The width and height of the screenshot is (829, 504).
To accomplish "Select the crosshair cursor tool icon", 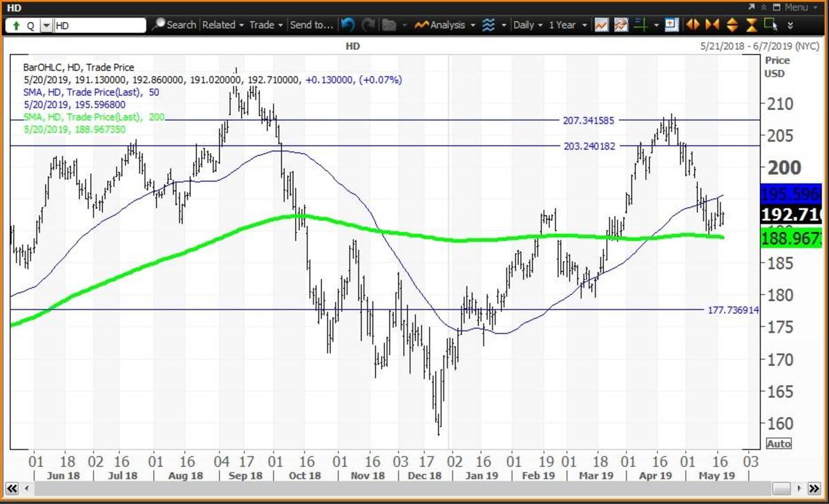I will tap(640, 25).
